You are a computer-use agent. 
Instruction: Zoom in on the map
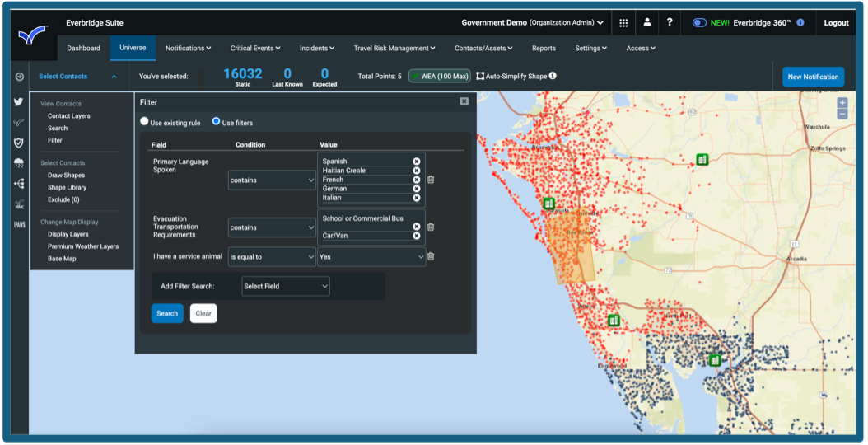(842, 103)
